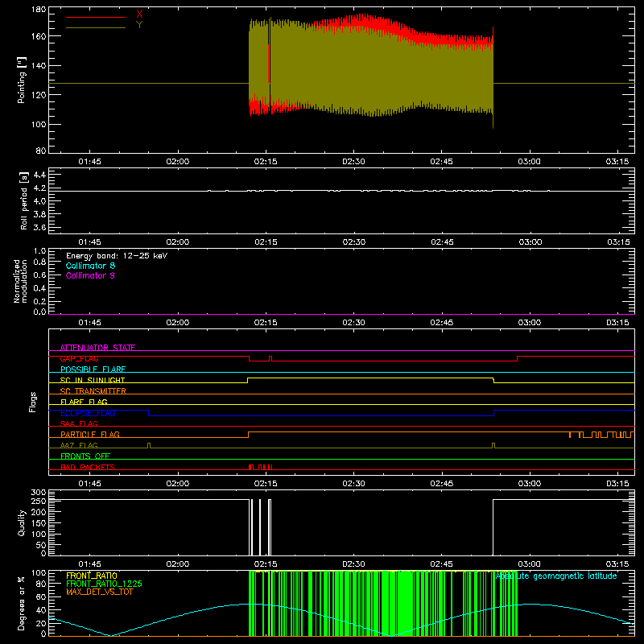Click the AAZ_FLAG label
644x644 pixels.
79,445
